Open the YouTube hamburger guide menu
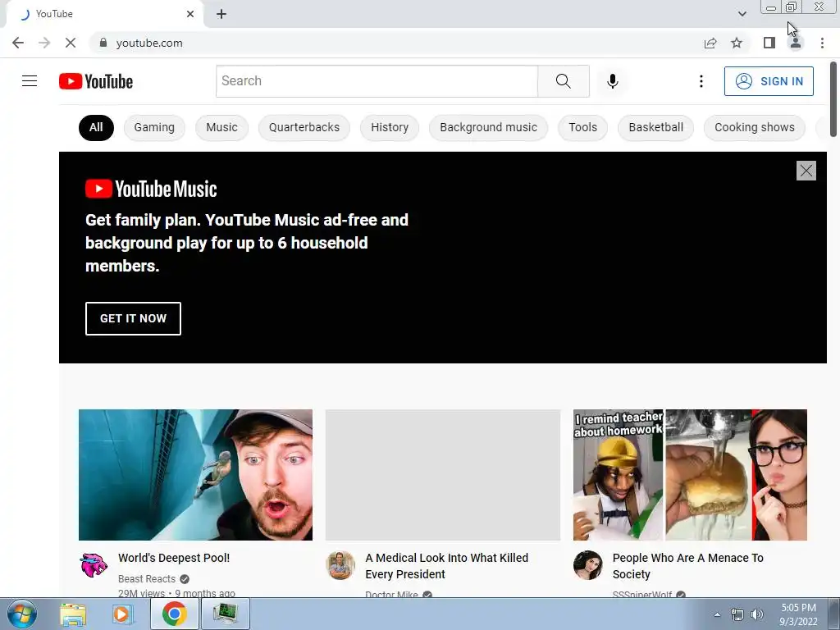Image resolution: width=840 pixels, height=630 pixels. [30, 81]
